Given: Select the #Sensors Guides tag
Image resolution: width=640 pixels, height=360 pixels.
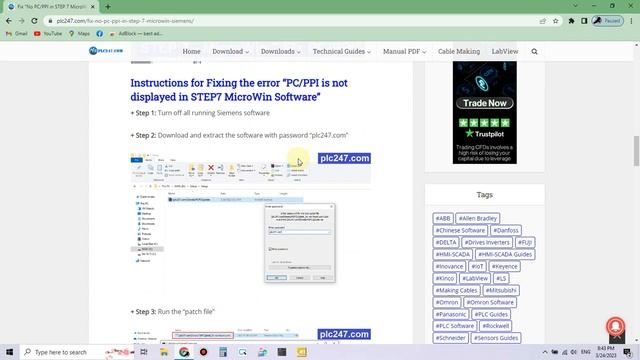Looking at the screenshot, I should tap(496, 338).
